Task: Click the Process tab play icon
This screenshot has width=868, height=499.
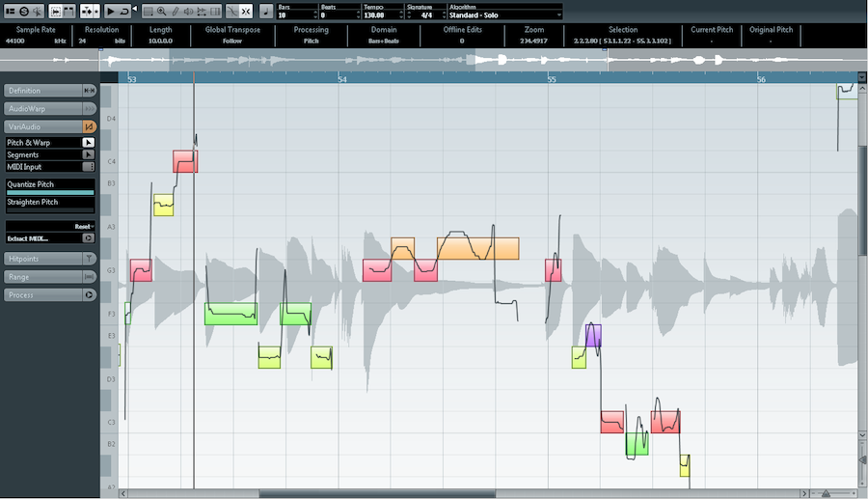Action: (x=89, y=295)
